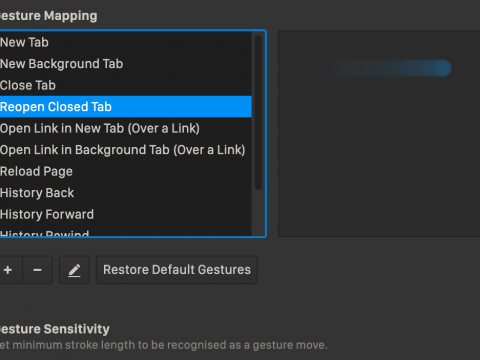The image size is (480, 360).
Task: Select Open Link in Background Tab entry
Action: click(126, 150)
